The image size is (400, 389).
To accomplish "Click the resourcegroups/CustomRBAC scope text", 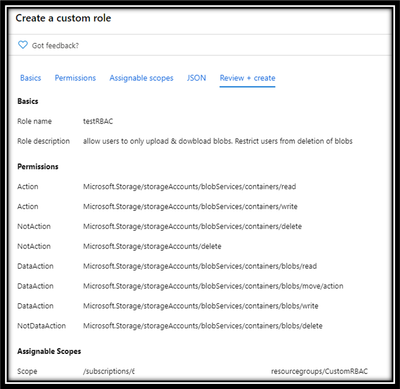I will (x=319, y=371).
